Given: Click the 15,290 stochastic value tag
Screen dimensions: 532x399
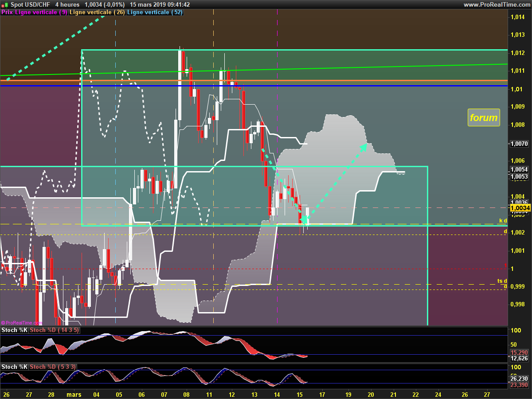Looking at the screenshot, I should [519, 352].
